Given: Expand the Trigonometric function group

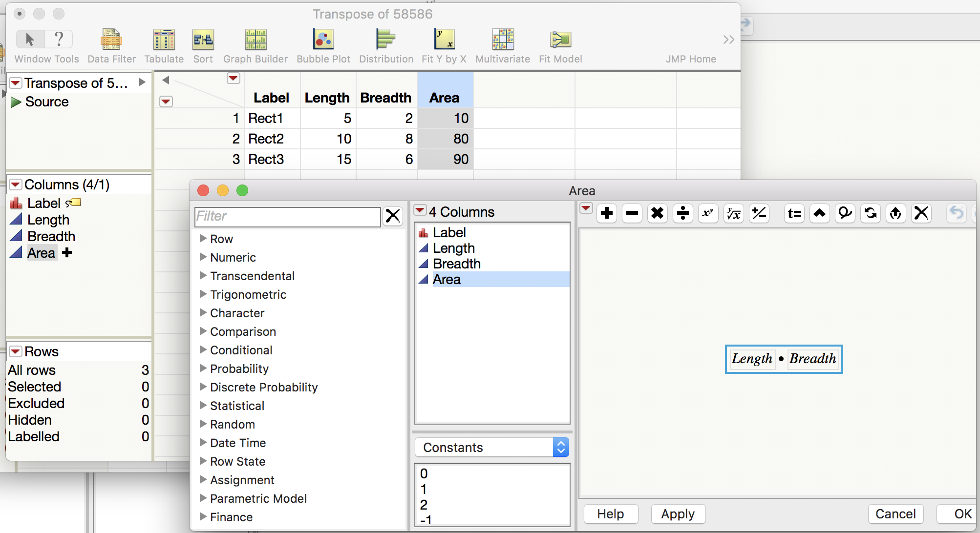Looking at the screenshot, I should (248, 294).
